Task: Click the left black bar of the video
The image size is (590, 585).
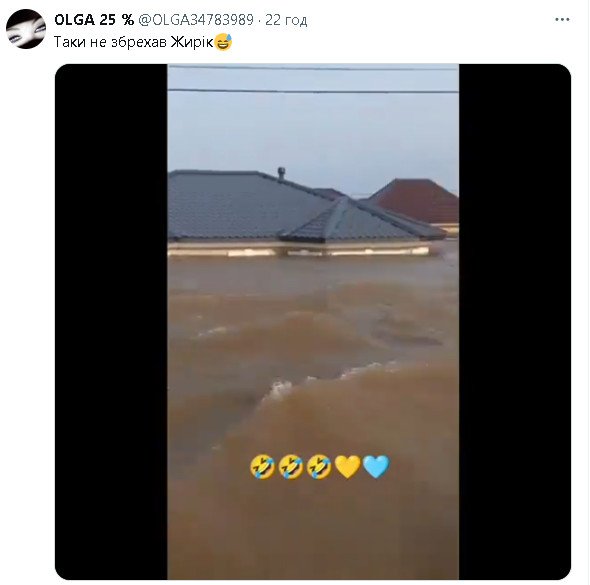Action: point(111,322)
